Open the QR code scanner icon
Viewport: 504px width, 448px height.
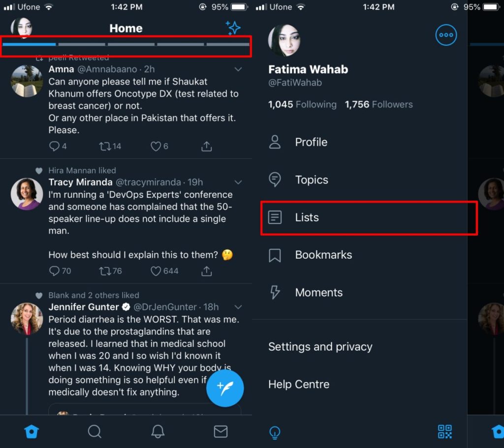[444, 432]
